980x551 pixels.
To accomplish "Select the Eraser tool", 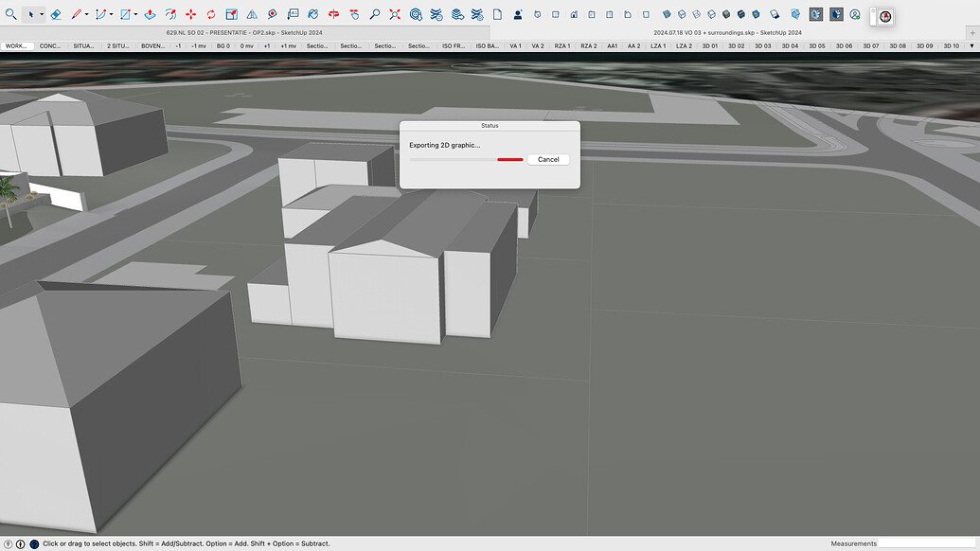I will pyautogui.click(x=57, y=14).
